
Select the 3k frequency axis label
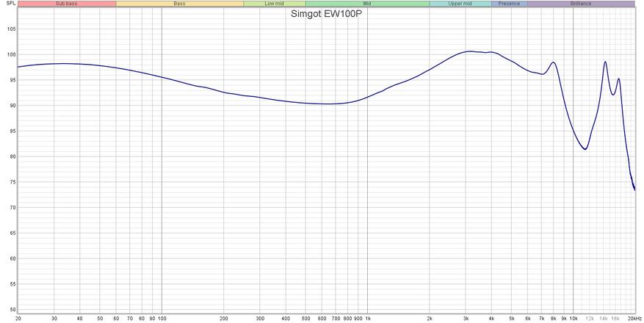tap(466, 319)
